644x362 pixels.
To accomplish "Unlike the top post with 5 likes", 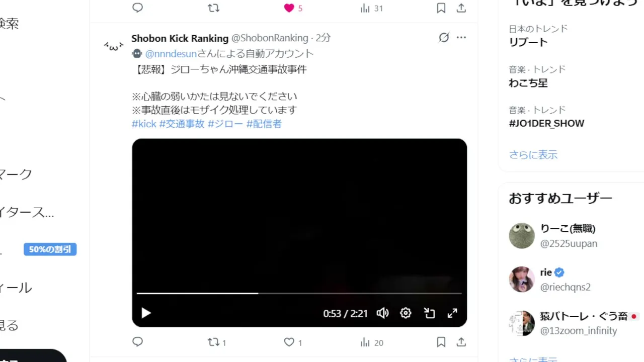I will click(x=289, y=8).
